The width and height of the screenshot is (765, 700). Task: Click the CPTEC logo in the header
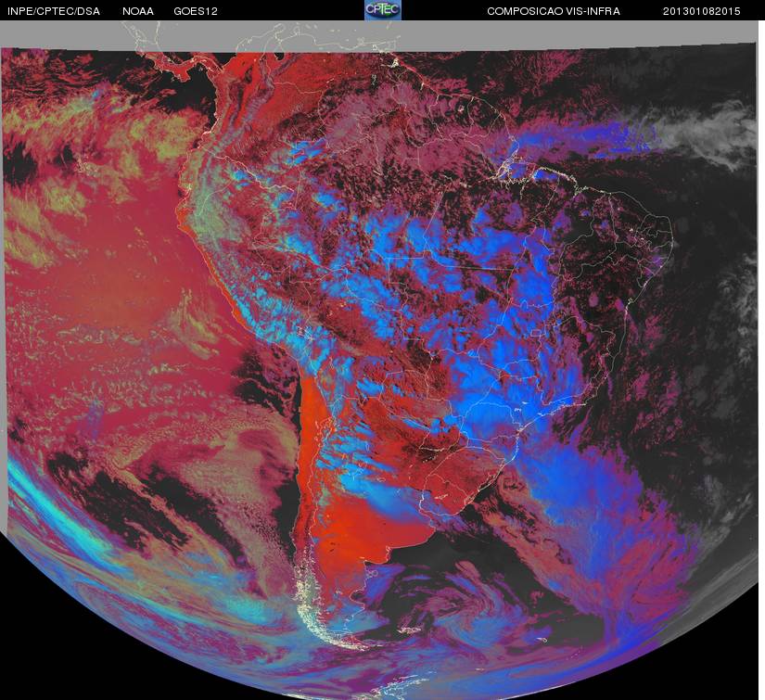(x=383, y=10)
